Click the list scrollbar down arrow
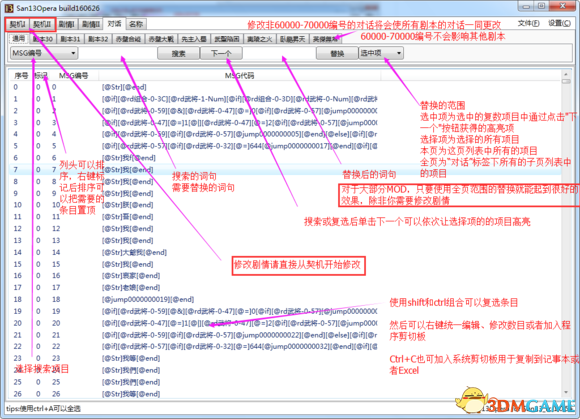The width and height of the screenshot is (580, 419). pyautogui.click(x=566, y=392)
